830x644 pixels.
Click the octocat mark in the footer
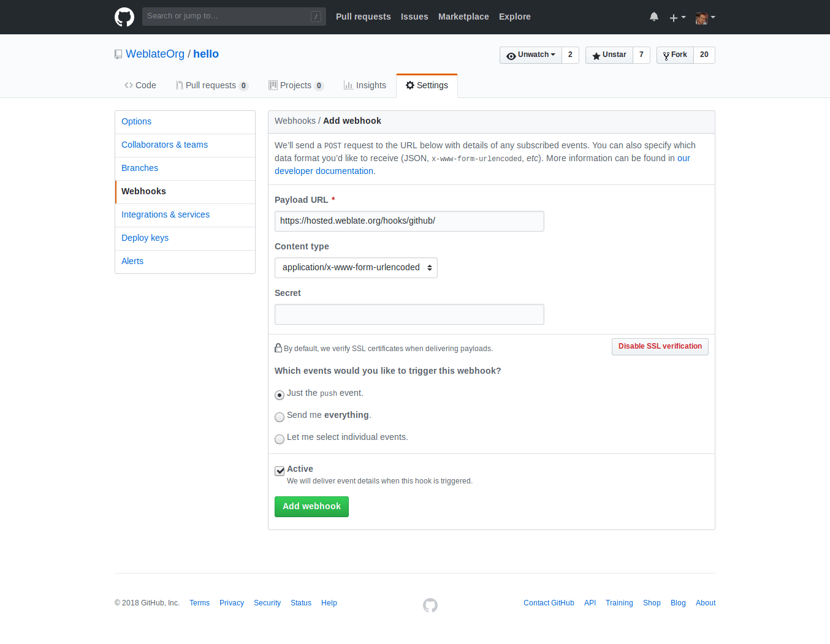(430, 605)
